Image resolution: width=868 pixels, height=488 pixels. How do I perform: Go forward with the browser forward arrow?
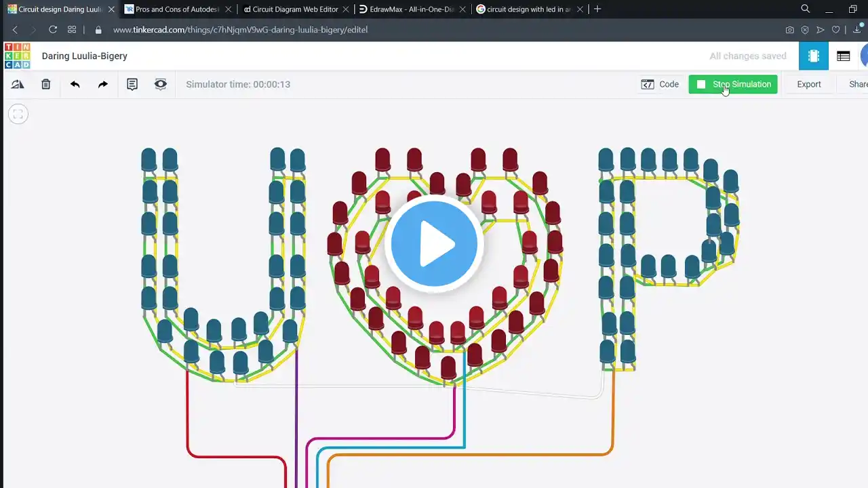click(33, 30)
